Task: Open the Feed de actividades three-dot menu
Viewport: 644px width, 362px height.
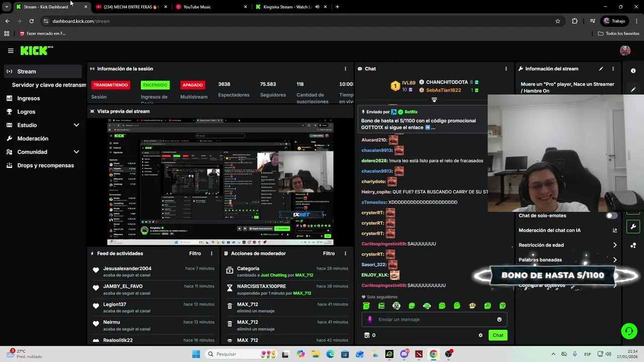Action: (211, 253)
